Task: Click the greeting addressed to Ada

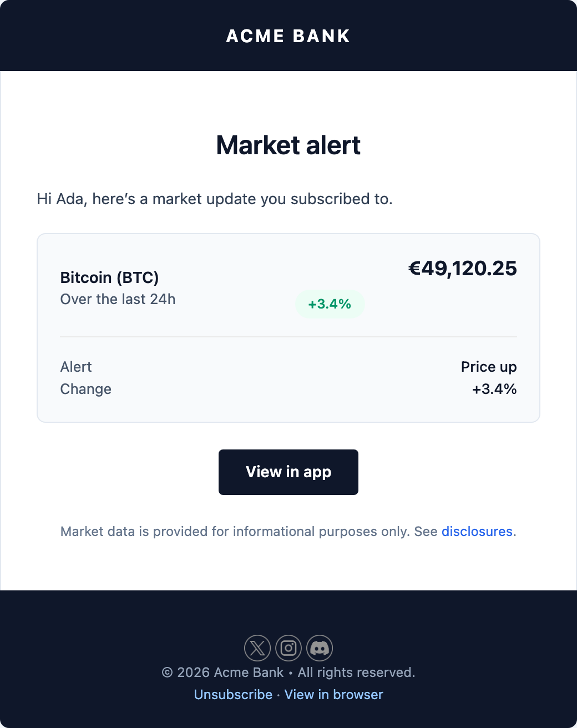Action: (x=214, y=199)
